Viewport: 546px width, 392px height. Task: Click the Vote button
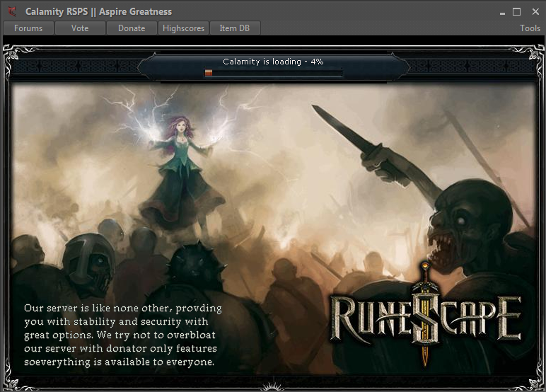click(x=80, y=28)
